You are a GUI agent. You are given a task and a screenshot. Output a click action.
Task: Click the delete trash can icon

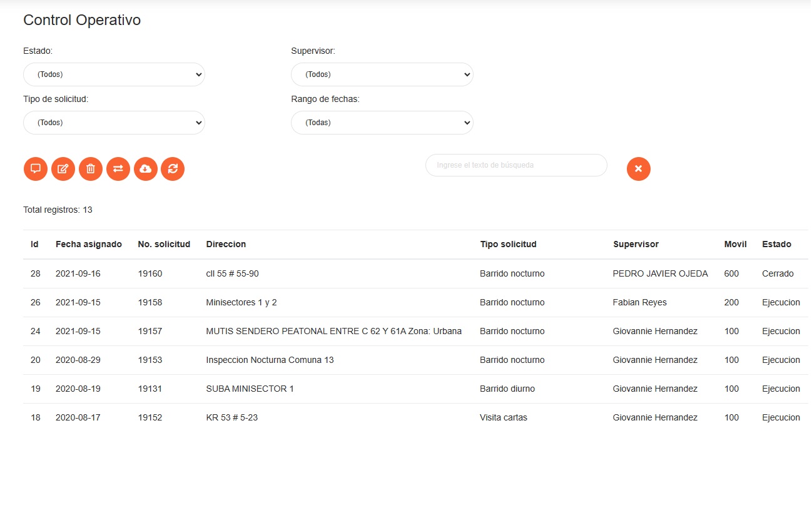tap(91, 168)
